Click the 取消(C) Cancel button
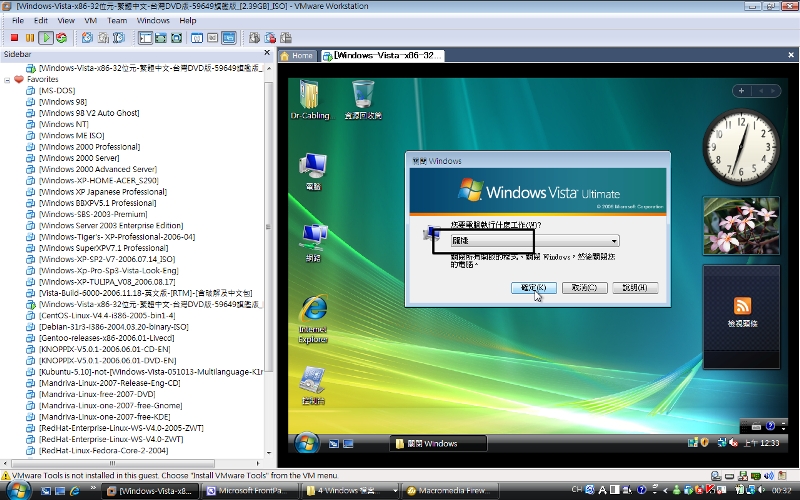This screenshot has height=500, width=800. pos(584,288)
